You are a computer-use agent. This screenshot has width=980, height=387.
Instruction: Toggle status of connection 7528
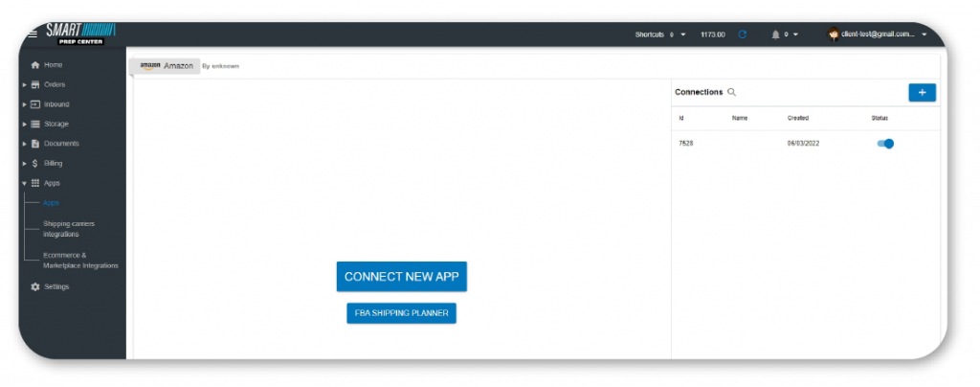pyautogui.click(x=885, y=144)
